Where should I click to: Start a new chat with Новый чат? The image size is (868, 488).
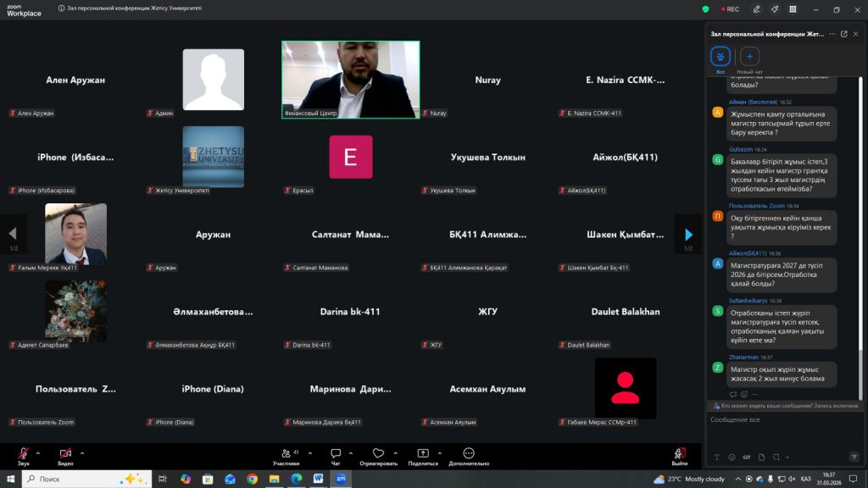749,57
